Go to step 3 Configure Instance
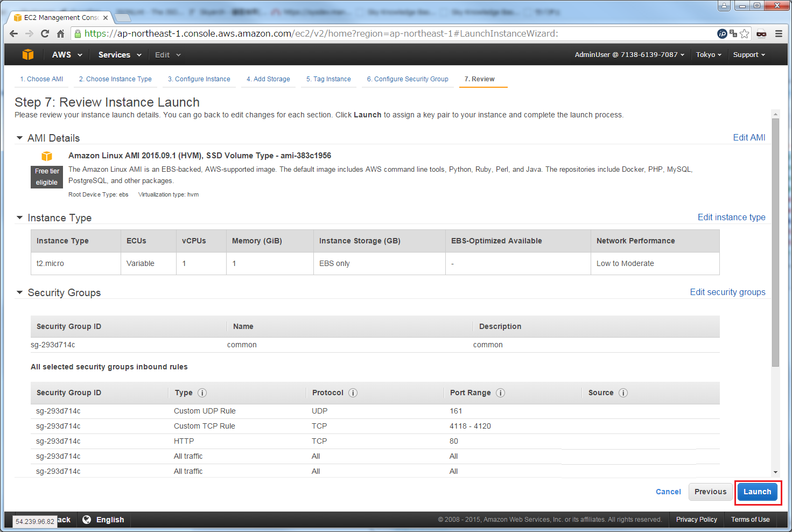 click(x=199, y=79)
